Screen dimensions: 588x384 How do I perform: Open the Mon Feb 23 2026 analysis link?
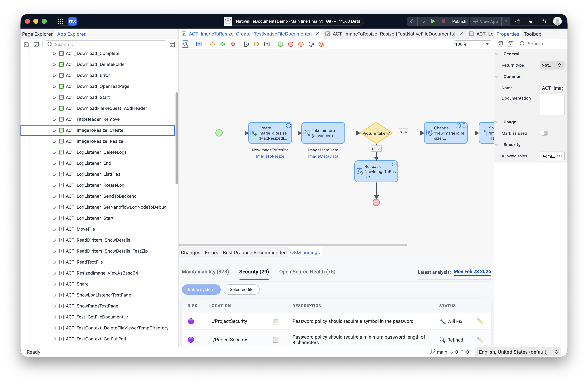(x=472, y=271)
